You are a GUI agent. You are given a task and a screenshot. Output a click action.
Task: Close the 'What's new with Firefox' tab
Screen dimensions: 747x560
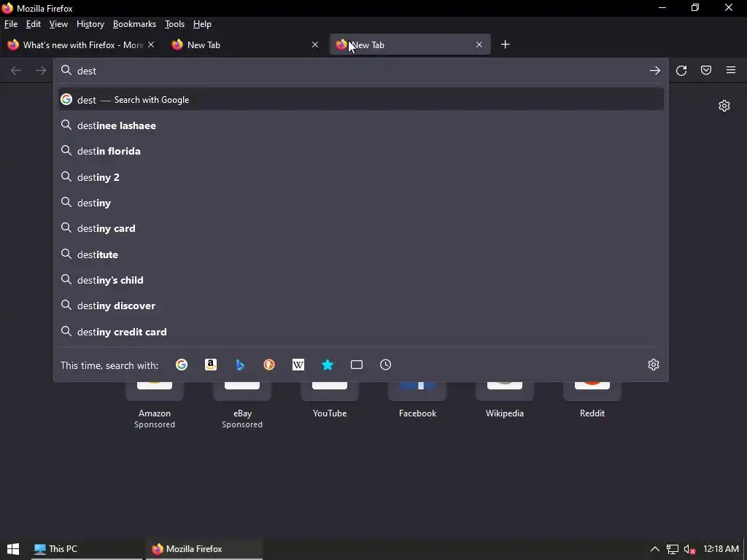click(151, 44)
